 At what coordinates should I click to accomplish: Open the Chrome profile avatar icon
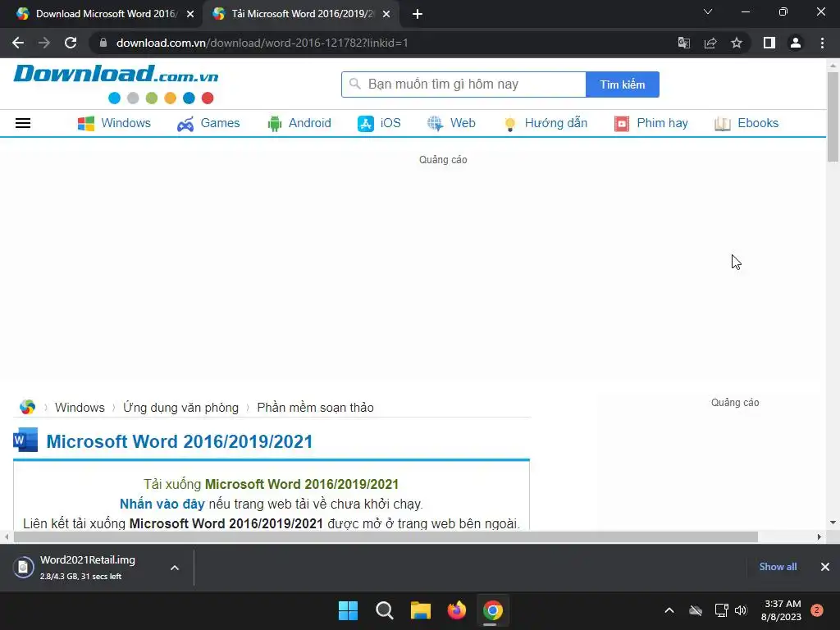[x=796, y=43]
